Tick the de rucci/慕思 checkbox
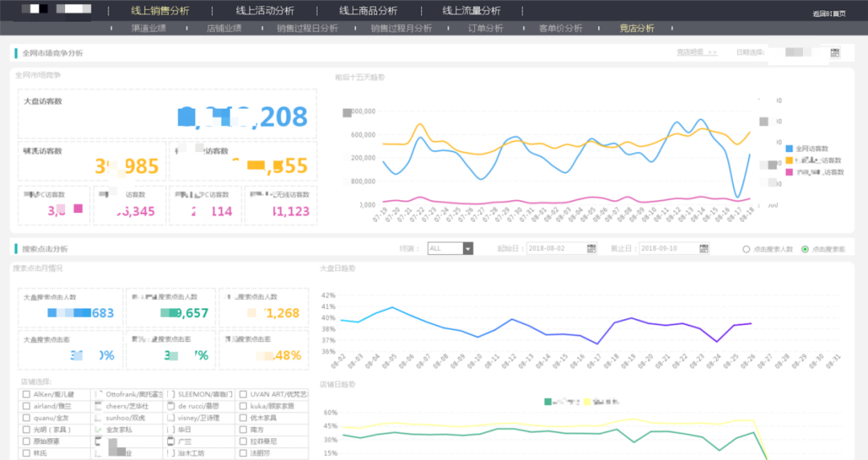Image resolution: width=868 pixels, height=460 pixels. click(171, 406)
